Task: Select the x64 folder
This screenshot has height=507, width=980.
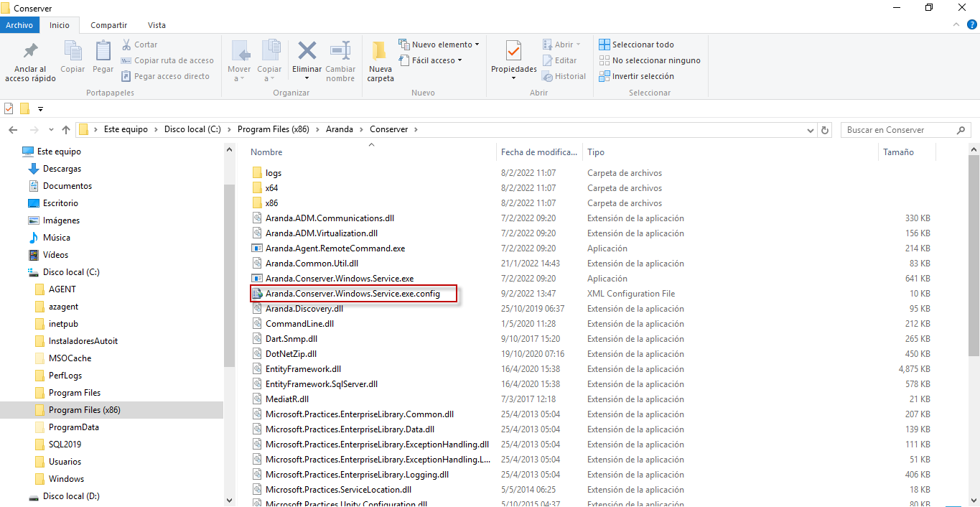Action: pos(271,188)
